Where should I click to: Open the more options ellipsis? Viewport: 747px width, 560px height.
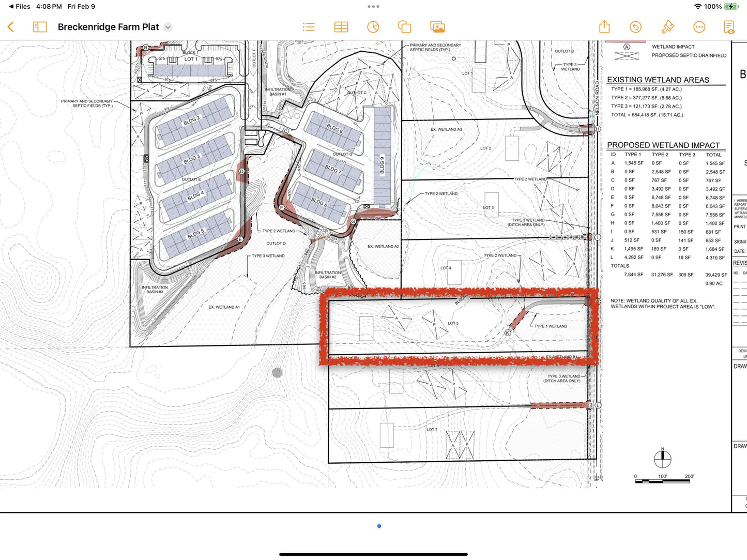coord(699,27)
